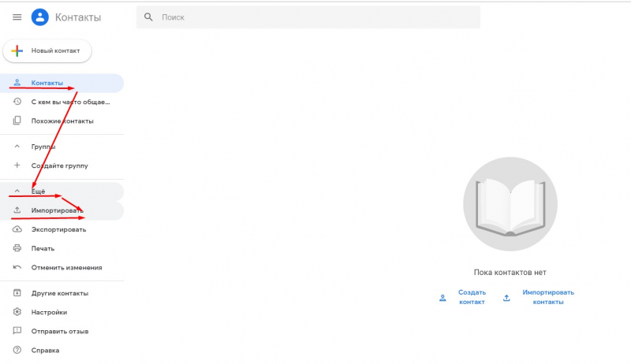Click the history clock icon for frequent contacts
Image resolution: width=631 pixels, height=364 pixels.
tap(17, 102)
